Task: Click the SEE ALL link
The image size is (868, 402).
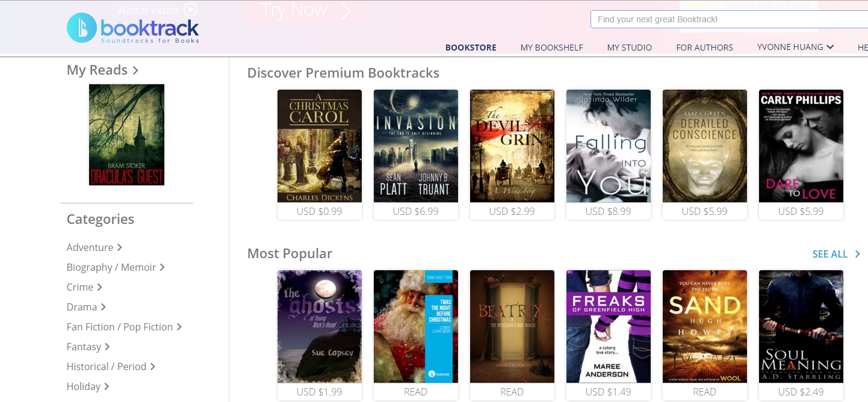Action: click(830, 254)
